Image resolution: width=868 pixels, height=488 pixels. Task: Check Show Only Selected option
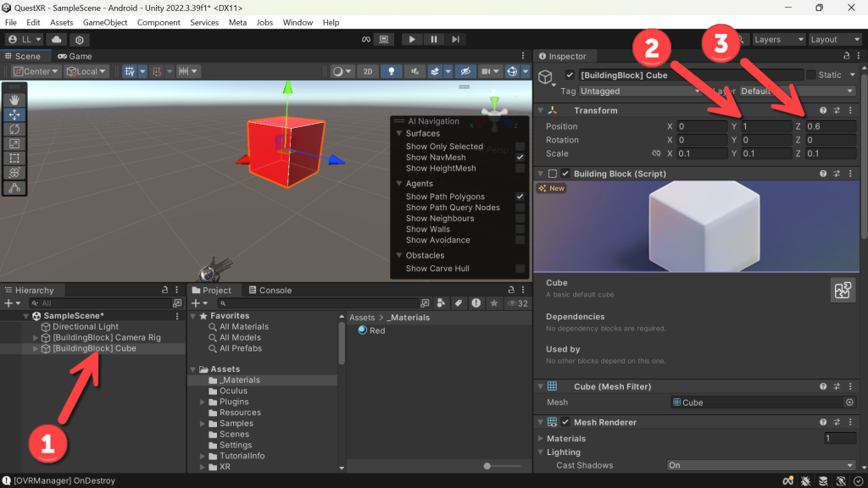pos(520,146)
